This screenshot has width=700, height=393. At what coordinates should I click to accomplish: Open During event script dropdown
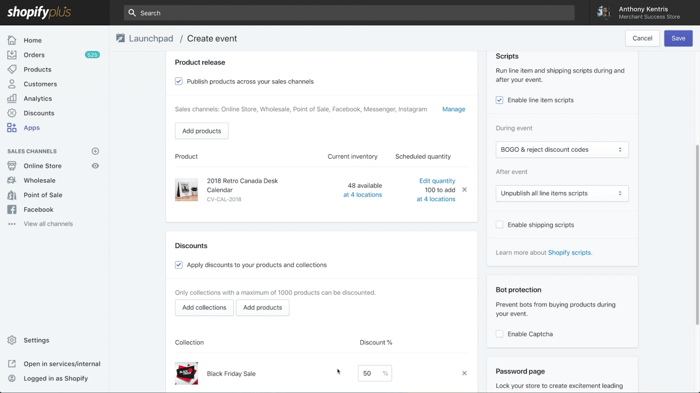pos(562,150)
